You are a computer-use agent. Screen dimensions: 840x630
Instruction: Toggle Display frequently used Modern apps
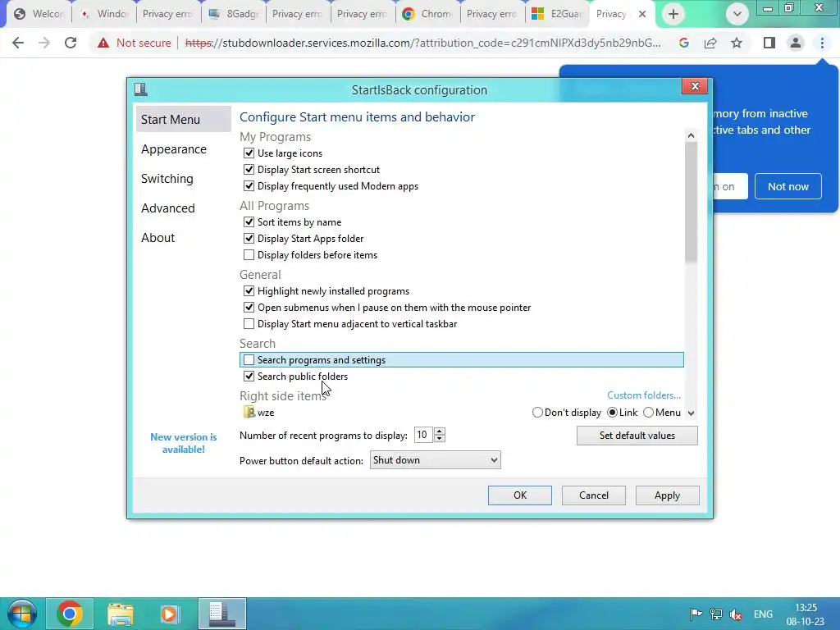click(249, 186)
